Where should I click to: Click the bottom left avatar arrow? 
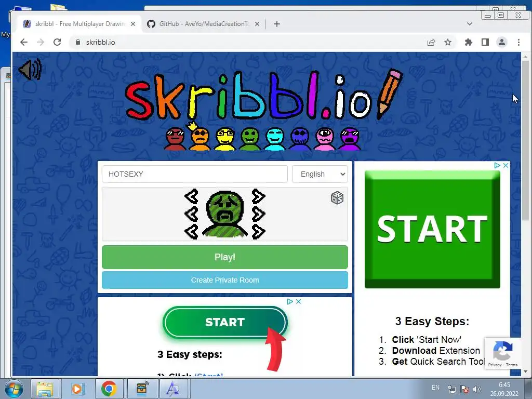tap(191, 232)
